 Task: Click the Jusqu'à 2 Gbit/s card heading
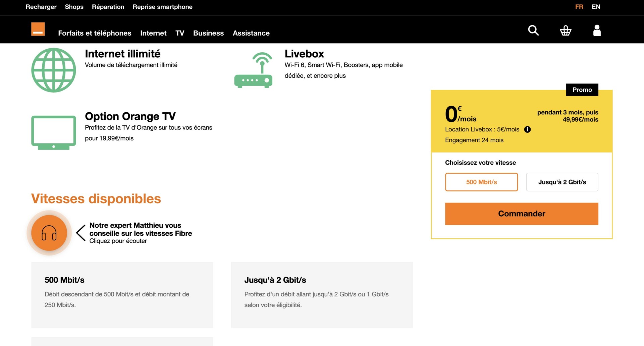tap(275, 280)
